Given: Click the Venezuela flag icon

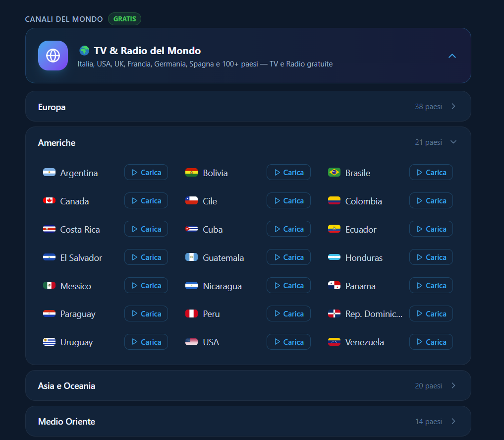Looking at the screenshot, I should click(x=334, y=342).
